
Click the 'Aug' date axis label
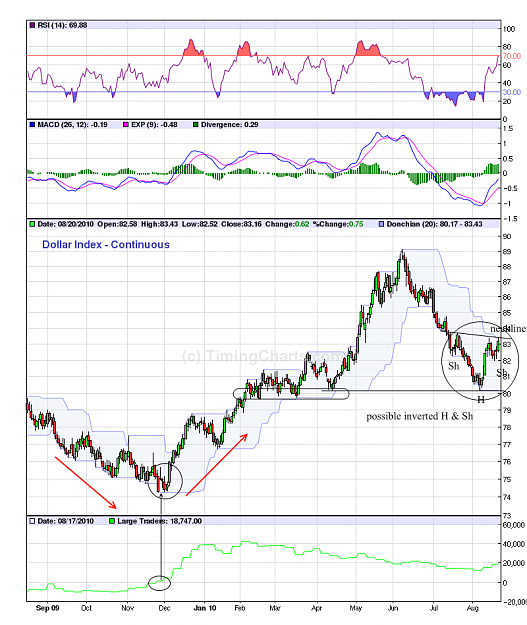[x=472, y=608]
